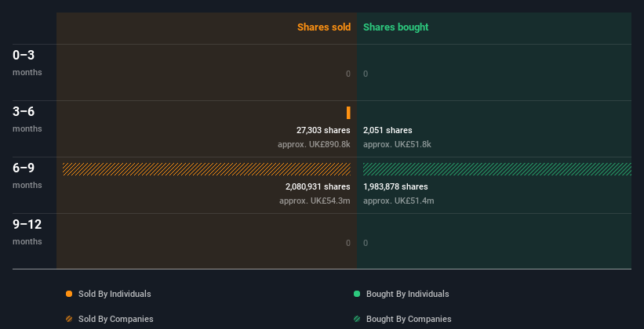Click the green Bought By Individuals legend dot
This screenshot has height=329, width=644.
click(x=357, y=294)
